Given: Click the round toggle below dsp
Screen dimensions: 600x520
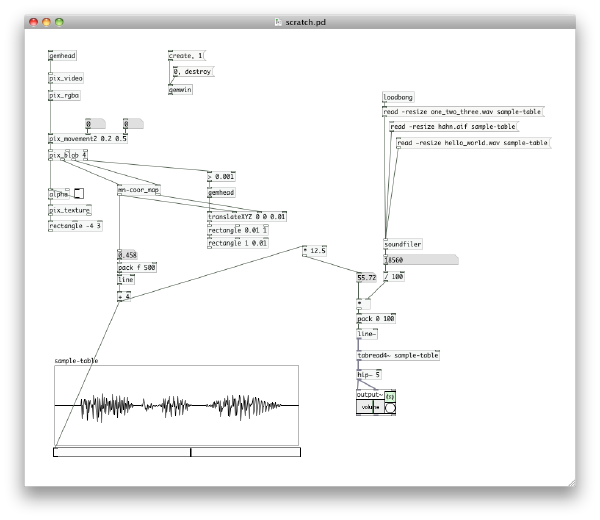Looking at the screenshot, I should 390,408.
